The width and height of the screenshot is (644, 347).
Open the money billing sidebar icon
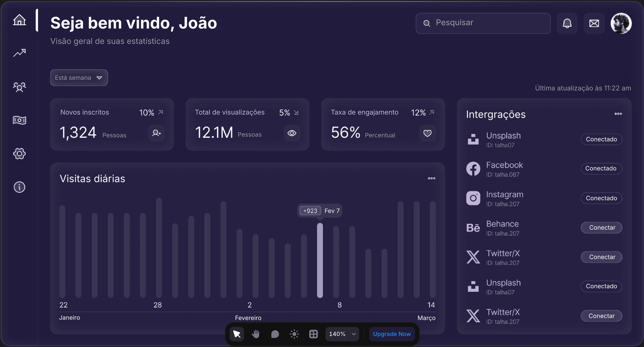[x=19, y=120]
